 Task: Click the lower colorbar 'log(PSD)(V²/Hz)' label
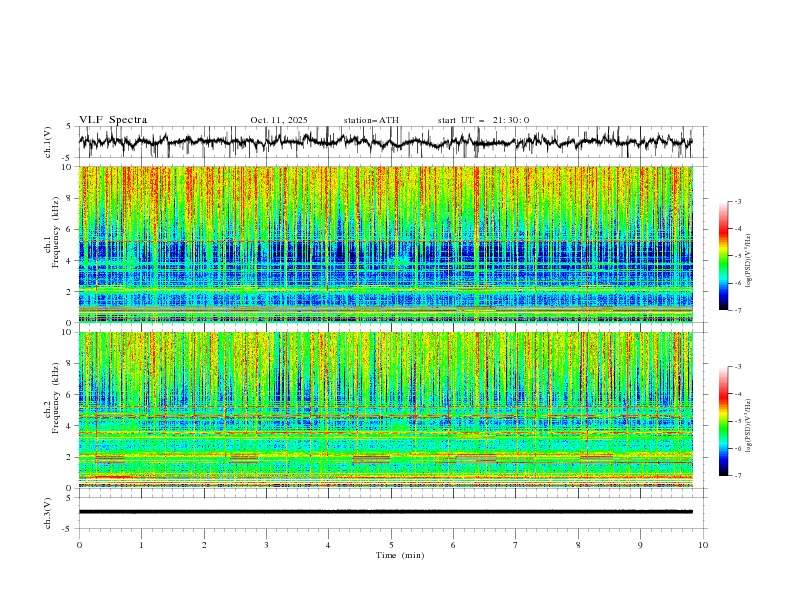pos(748,425)
